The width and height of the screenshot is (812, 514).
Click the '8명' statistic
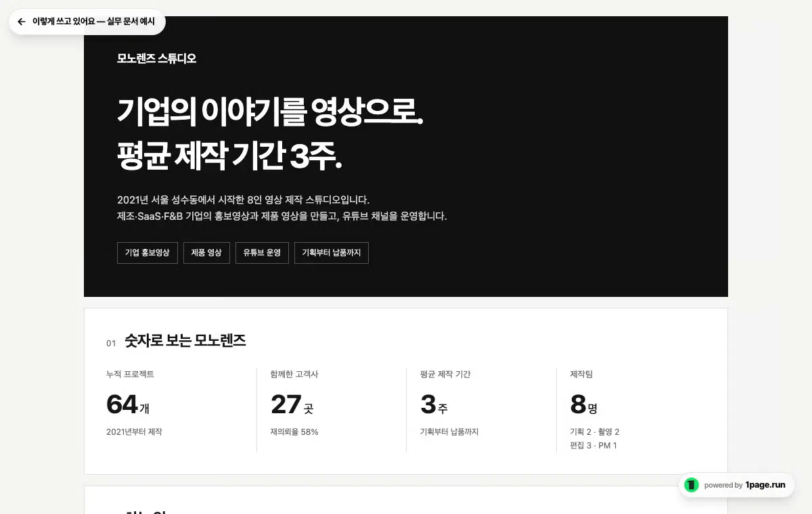click(x=584, y=404)
